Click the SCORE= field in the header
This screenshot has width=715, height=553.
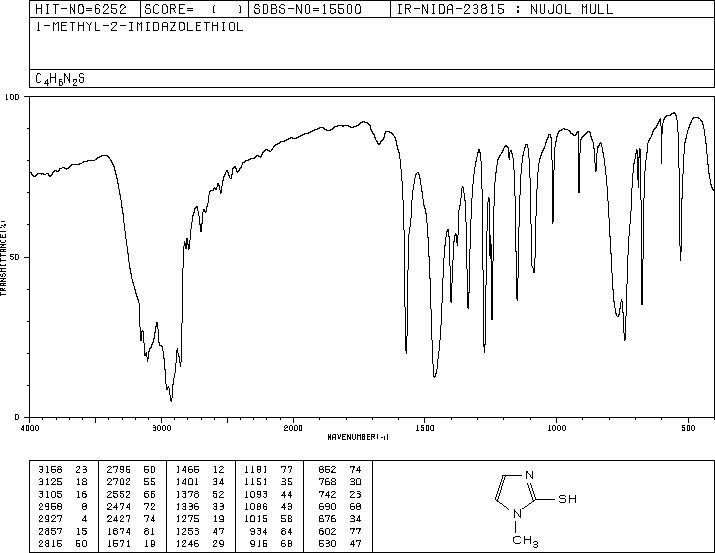pyautogui.click(x=194, y=9)
